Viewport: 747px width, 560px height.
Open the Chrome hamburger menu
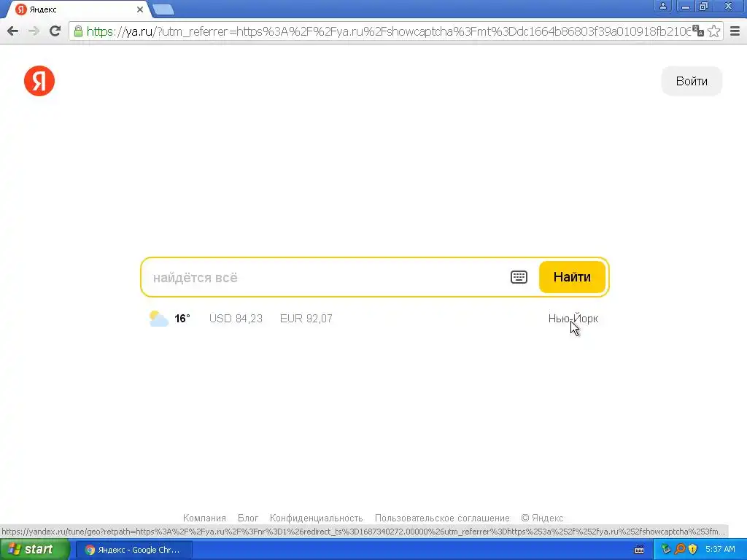point(735,31)
